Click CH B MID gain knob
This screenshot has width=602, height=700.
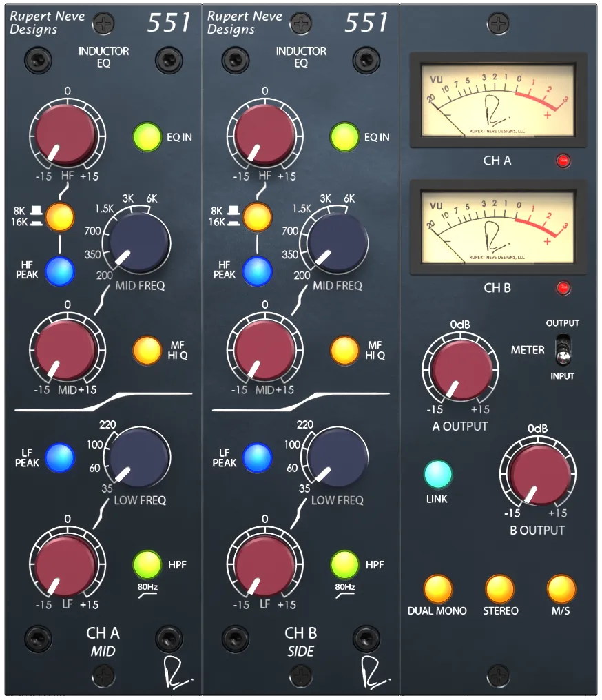coord(264,349)
